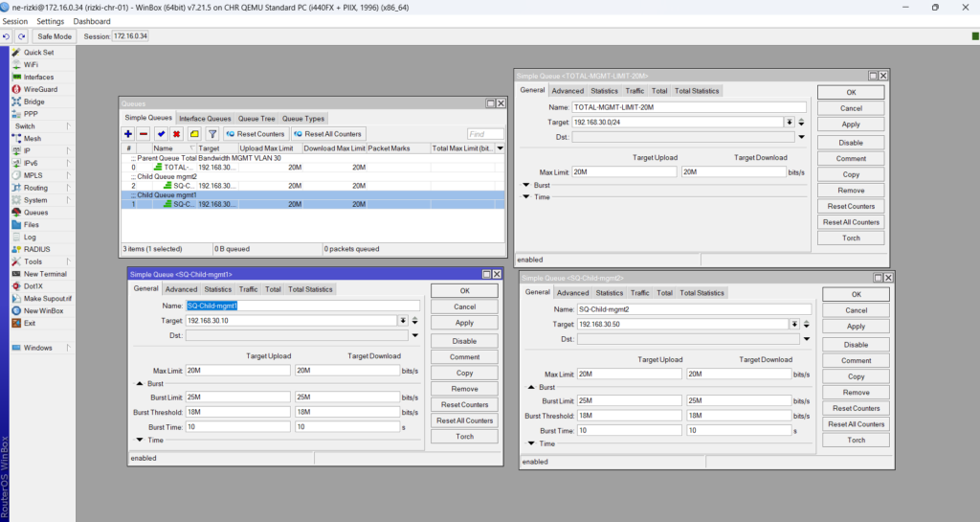Click the Session address field 172.16.0.34
Viewport: 980px width, 522px height.
coord(130,36)
